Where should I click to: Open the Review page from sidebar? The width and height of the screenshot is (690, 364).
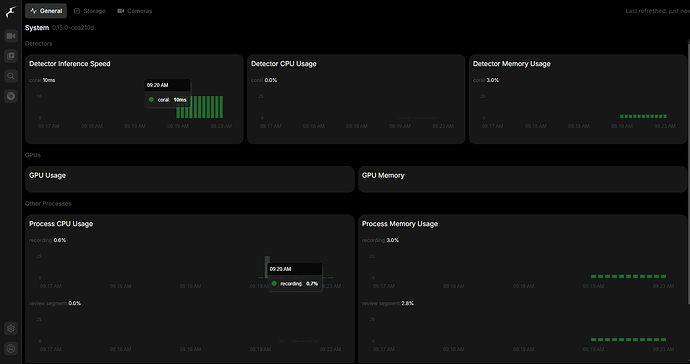pyautogui.click(x=11, y=56)
